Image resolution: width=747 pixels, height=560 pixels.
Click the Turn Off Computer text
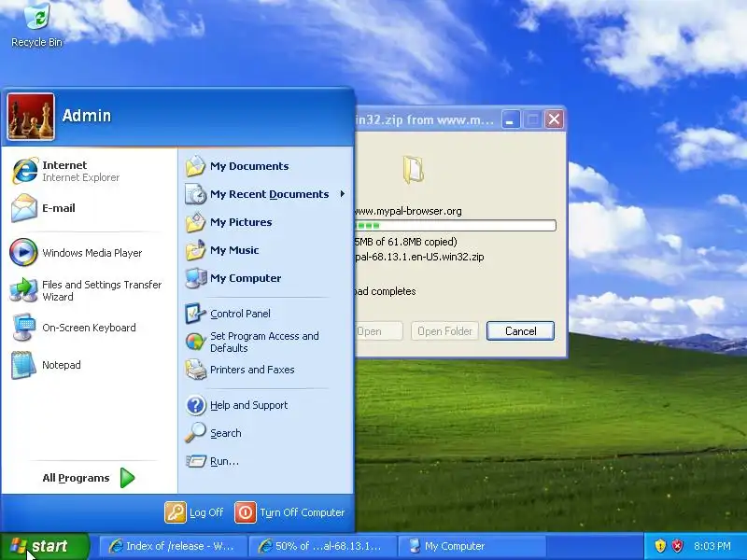pyautogui.click(x=302, y=512)
